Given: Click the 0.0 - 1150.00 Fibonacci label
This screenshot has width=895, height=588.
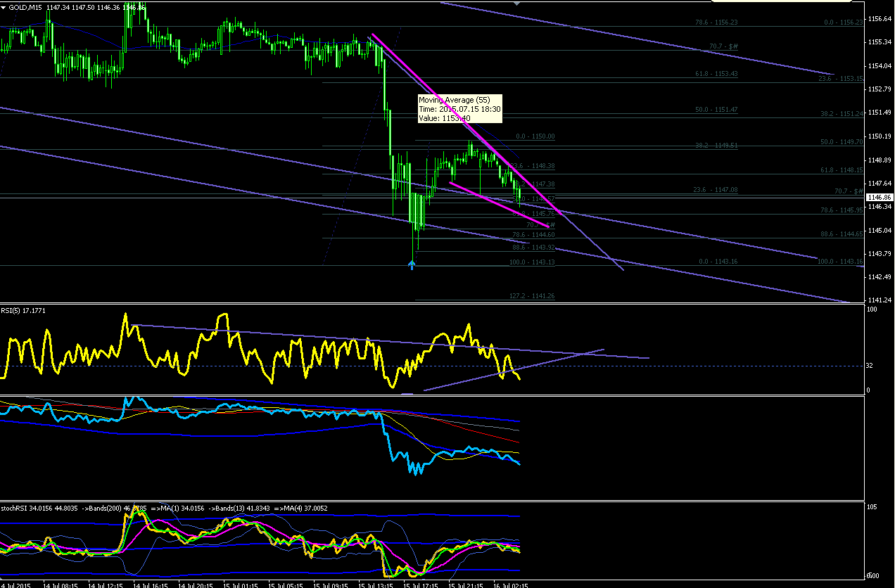Looking at the screenshot, I should pos(535,136).
